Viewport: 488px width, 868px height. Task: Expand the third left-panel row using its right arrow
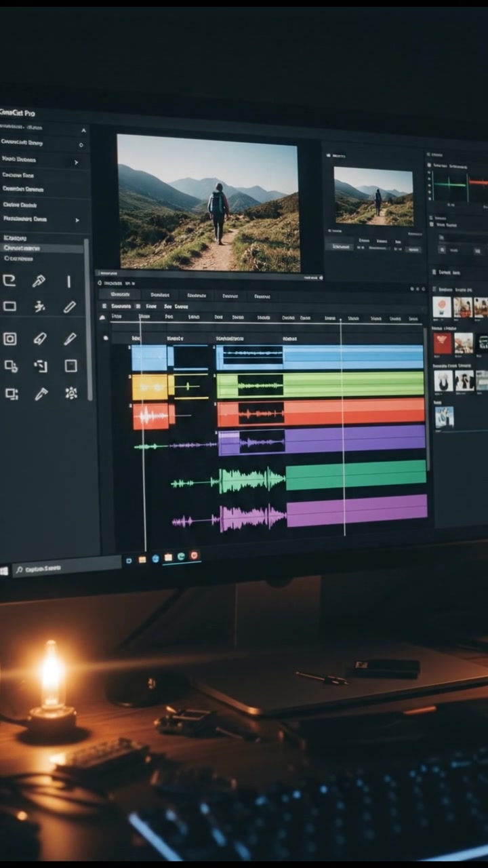[77, 162]
